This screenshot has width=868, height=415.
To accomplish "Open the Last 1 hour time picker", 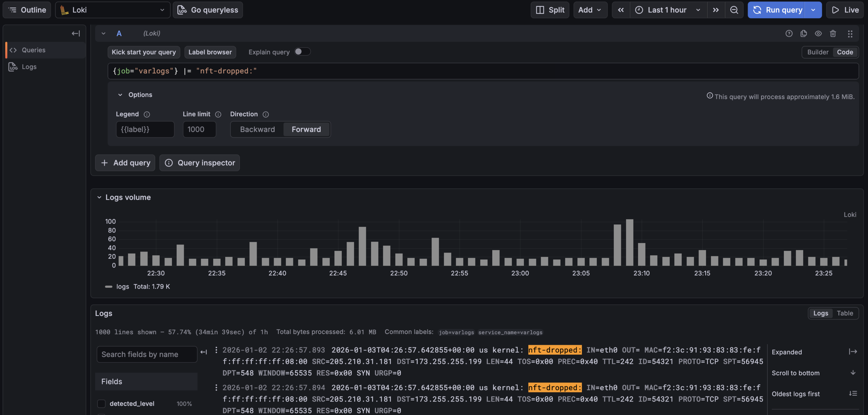I will [x=667, y=10].
